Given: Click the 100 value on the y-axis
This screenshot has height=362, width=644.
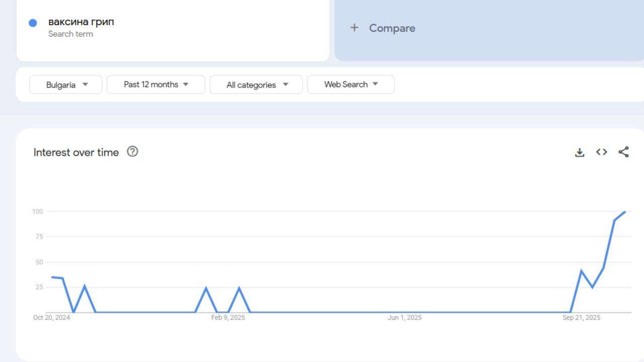Looking at the screenshot, I should [x=37, y=212].
